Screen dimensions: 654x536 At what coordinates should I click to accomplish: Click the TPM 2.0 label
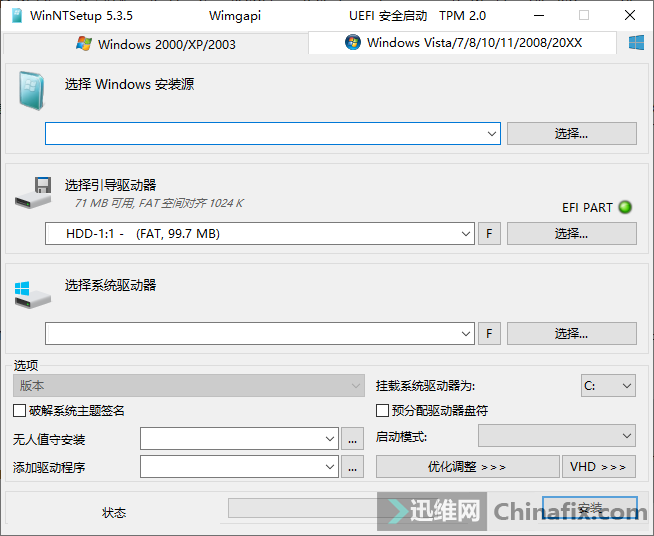(462, 16)
